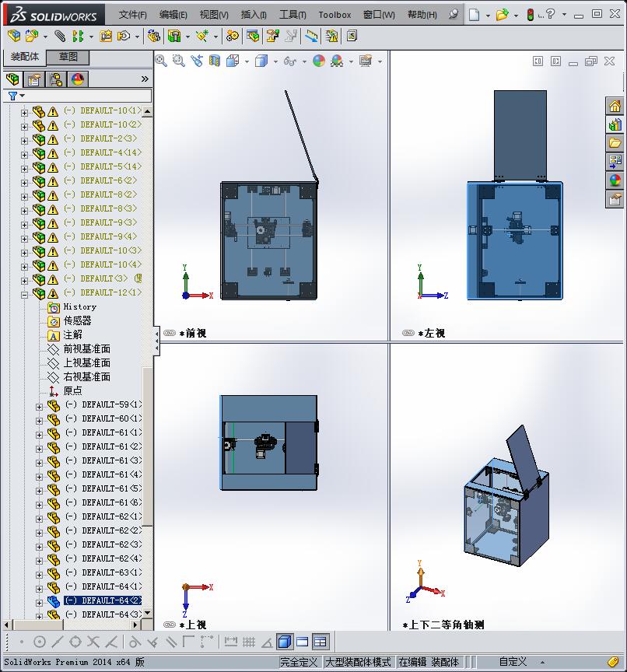Select the 前视基准面 tree item

pos(87,348)
